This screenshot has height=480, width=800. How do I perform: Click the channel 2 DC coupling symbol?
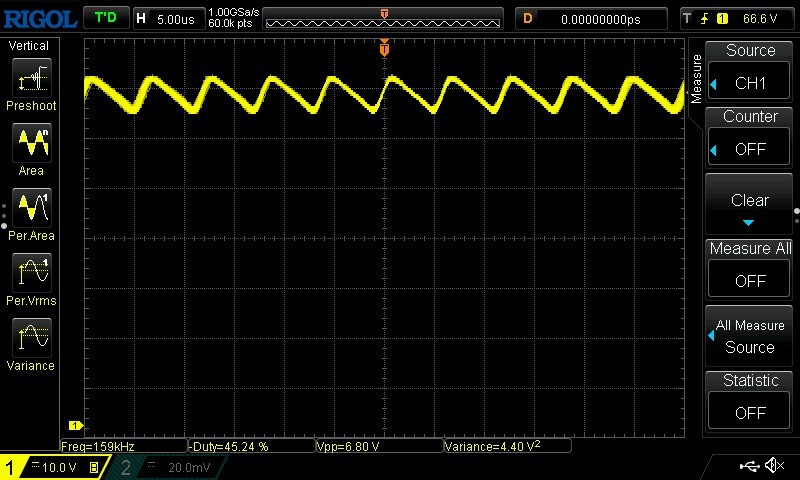coord(152,465)
